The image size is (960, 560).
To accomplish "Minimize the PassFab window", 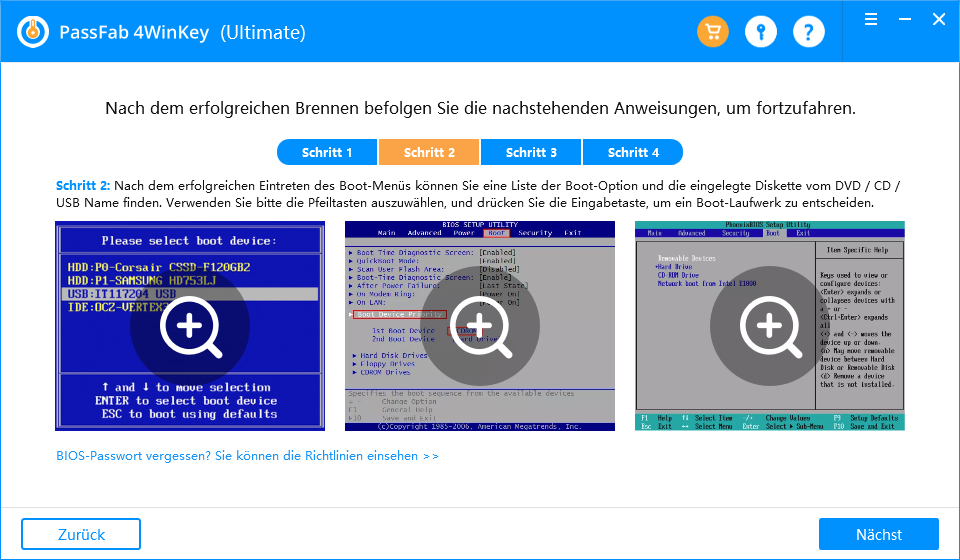I will tap(905, 20).
